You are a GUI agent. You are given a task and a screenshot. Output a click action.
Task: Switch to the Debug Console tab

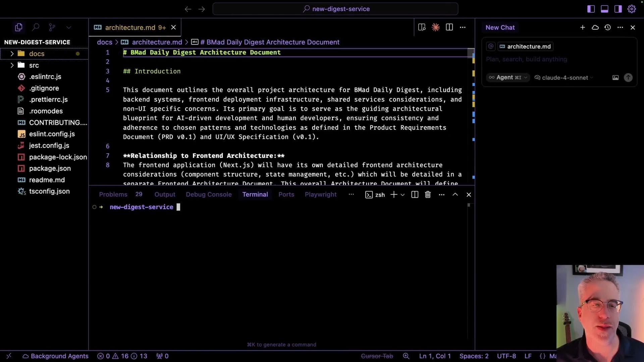[209, 194]
